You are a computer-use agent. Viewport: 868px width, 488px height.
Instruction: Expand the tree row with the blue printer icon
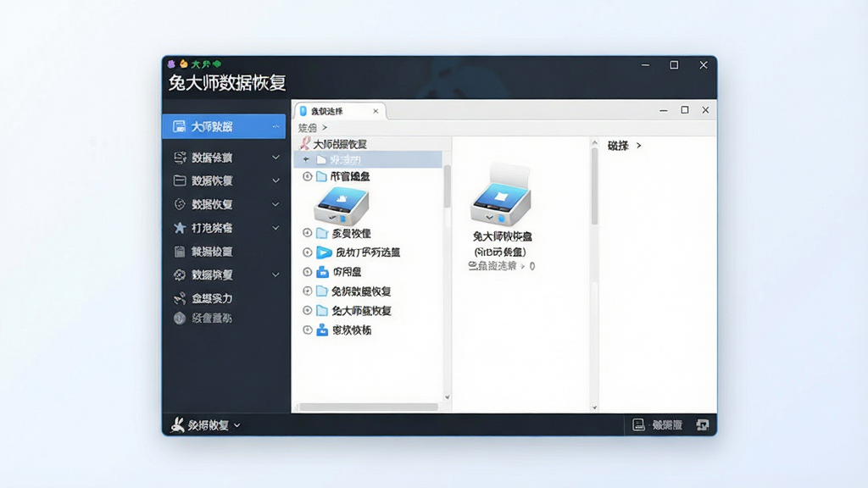click(x=307, y=272)
